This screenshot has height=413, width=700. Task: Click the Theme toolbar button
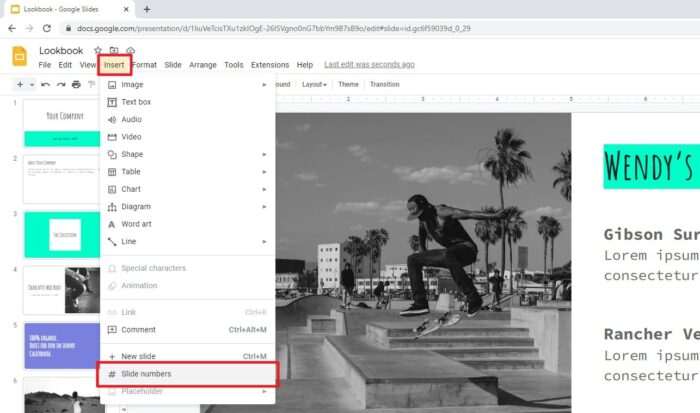348,84
